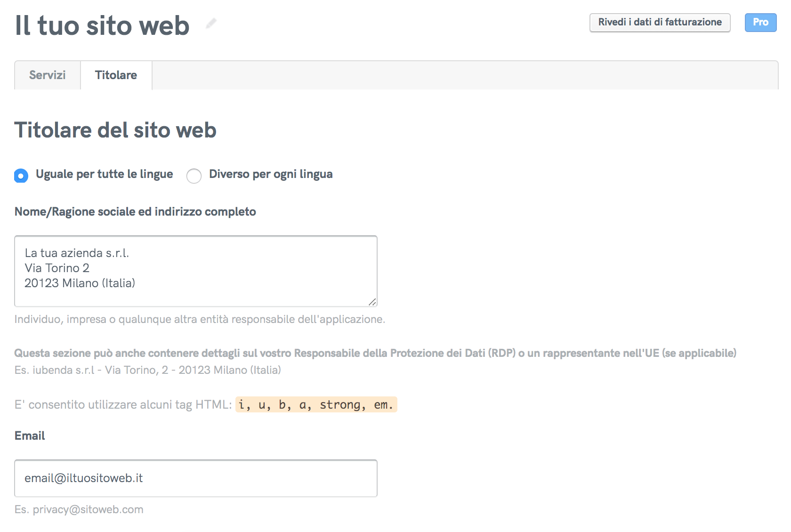Place cursor on the Via Torino 2 line
Viewport: 791px width, 532px height.
(57, 268)
